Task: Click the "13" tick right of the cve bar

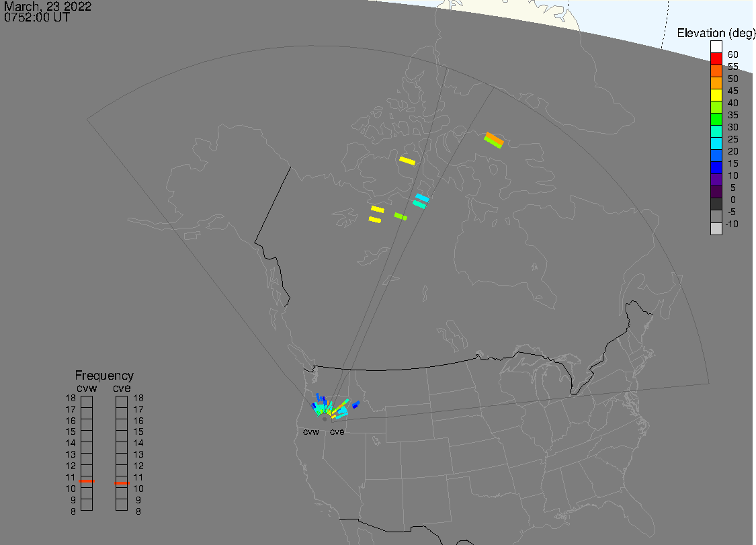Action: (138, 455)
